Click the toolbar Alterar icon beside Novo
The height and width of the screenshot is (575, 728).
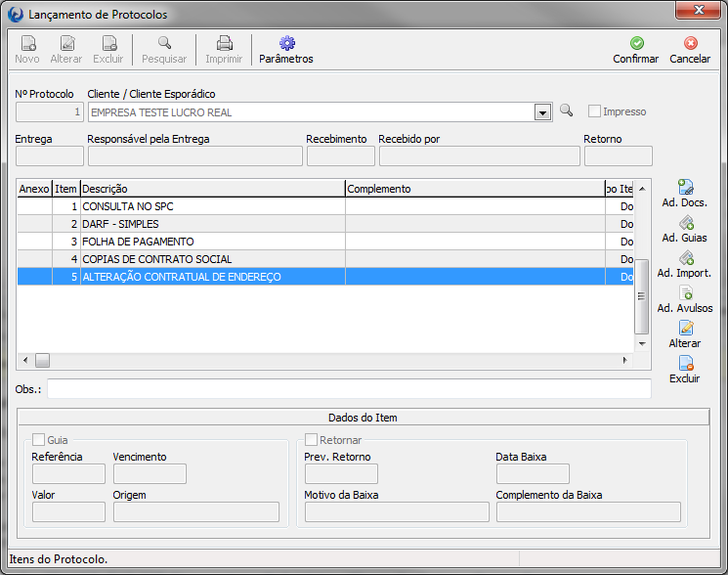67,44
